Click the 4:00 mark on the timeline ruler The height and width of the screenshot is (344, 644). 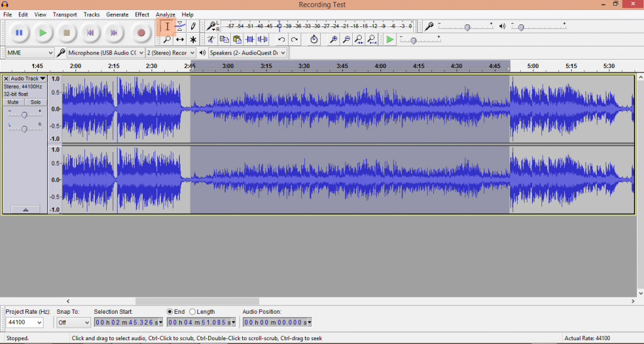tap(380, 65)
